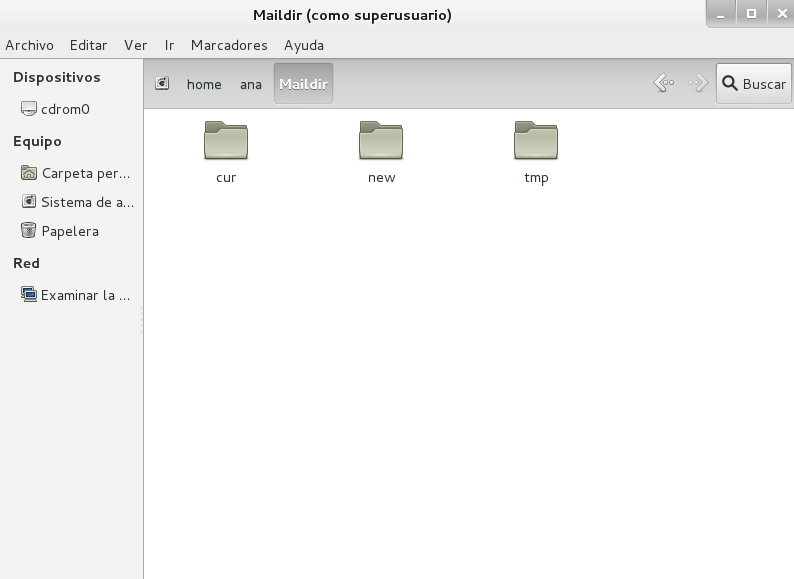The height and width of the screenshot is (579, 794).
Task: Select the cur folder name label
Action: (x=226, y=178)
